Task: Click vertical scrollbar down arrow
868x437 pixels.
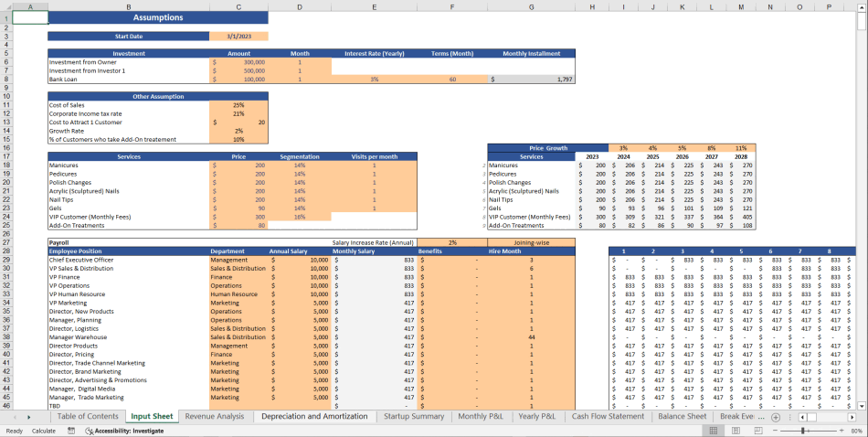Action: pos(862,405)
